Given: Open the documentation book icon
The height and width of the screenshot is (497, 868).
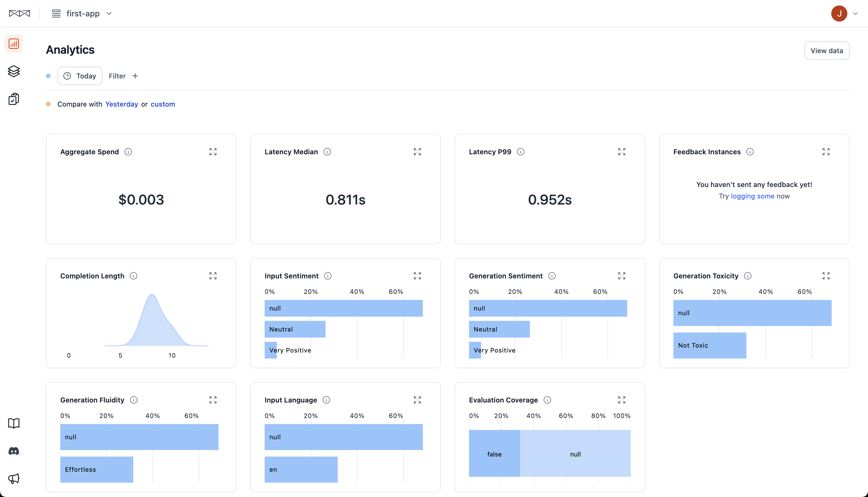Looking at the screenshot, I should tap(14, 423).
